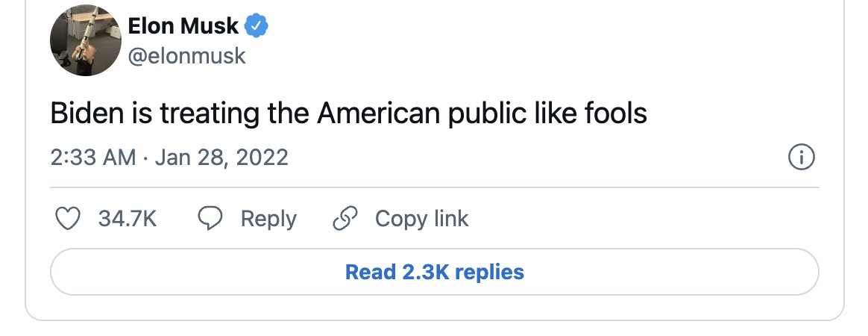
Task: Click the 34.7K likes count
Action: click(128, 219)
